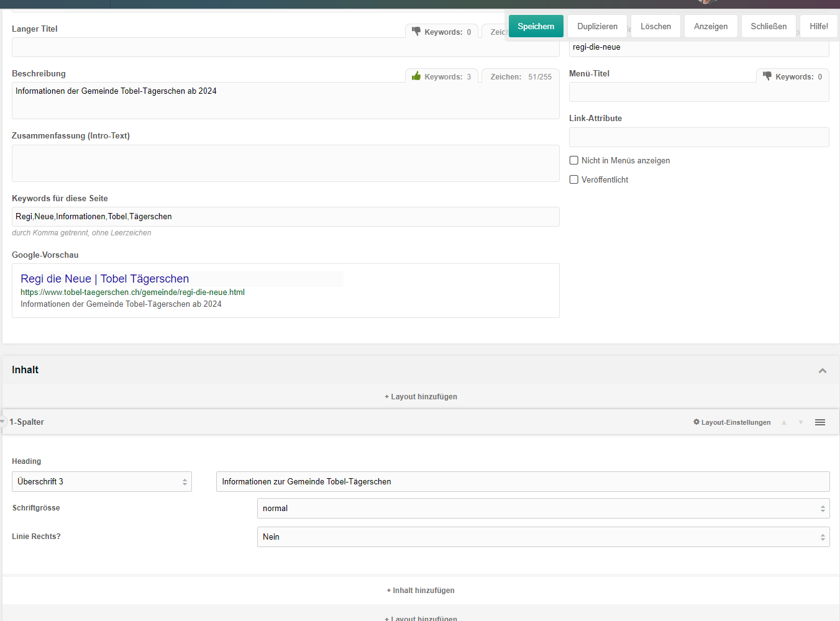Viewport: 840px width, 621px height.
Task: Click Layout hinzufügen above 1-Spalter
Action: pyautogui.click(x=421, y=397)
